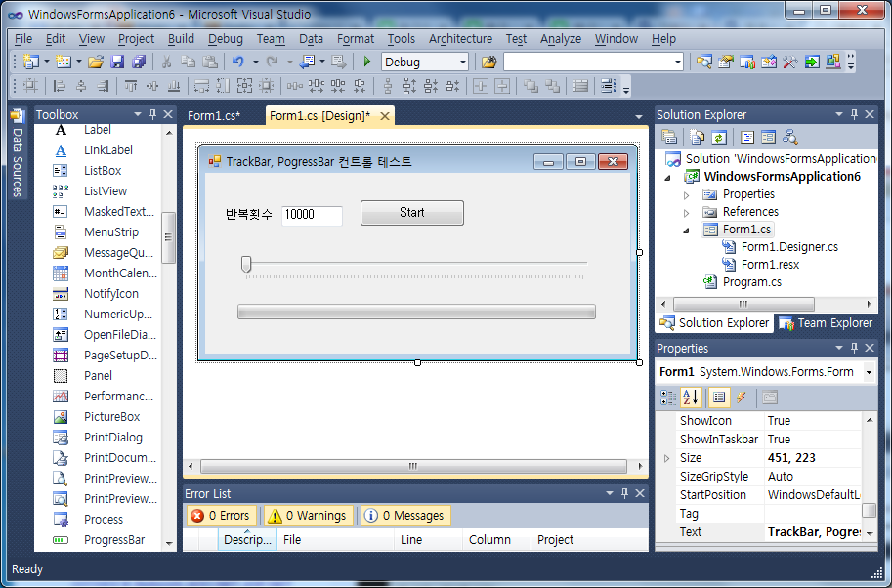Click the Align Tops layout icon
Screen dimensions: 892x588
[131, 86]
